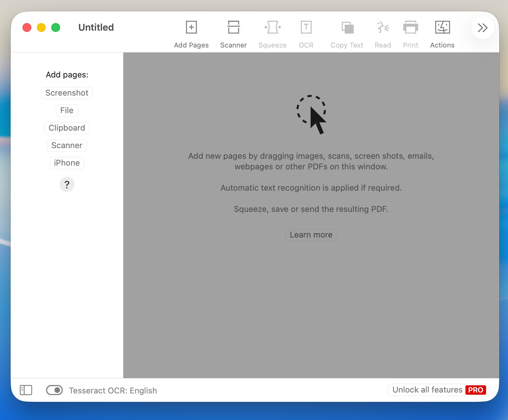The width and height of the screenshot is (508, 420).
Task: Click the Squeeze toolbar icon
Action: (x=272, y=27)
